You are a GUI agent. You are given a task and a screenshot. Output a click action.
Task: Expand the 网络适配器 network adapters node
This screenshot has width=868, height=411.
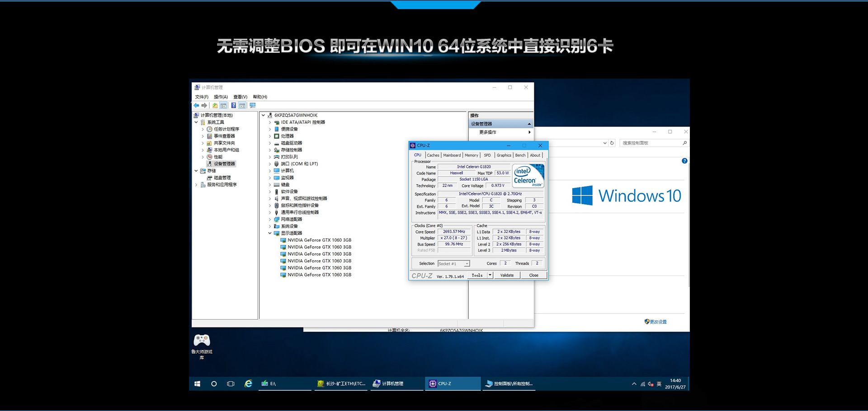pyautogui.click(x=270, y=220)
